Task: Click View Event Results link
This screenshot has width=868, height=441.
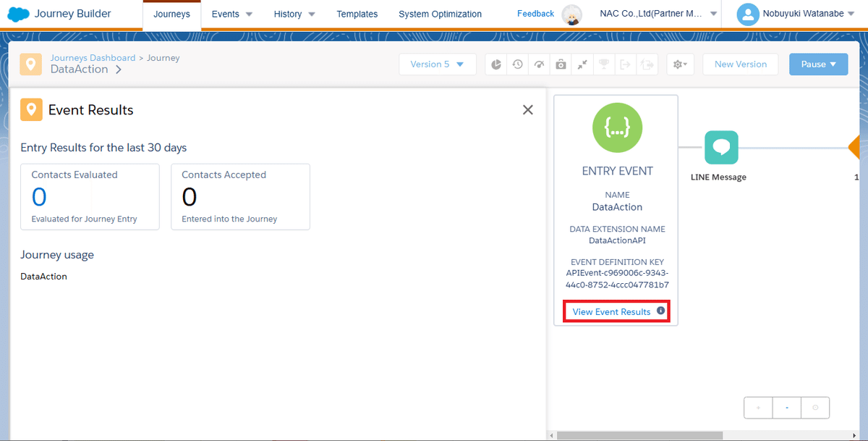Action: coord(611,312)
